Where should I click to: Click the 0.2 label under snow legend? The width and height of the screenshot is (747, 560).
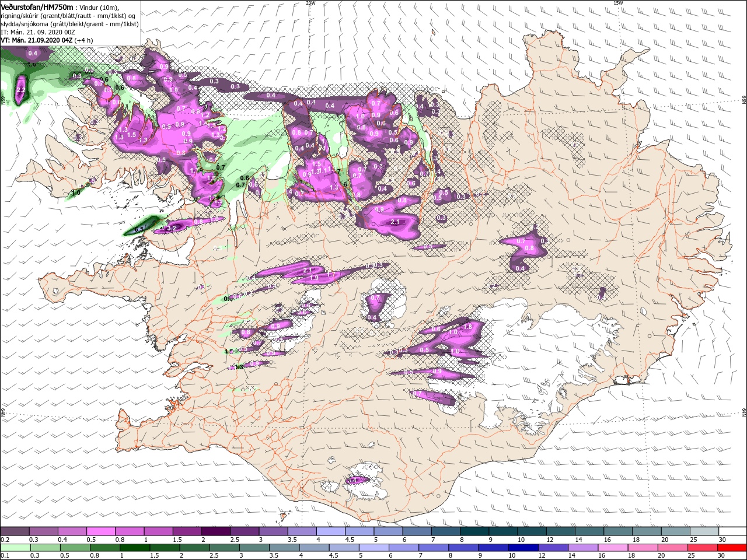click(x=5, y=540)
